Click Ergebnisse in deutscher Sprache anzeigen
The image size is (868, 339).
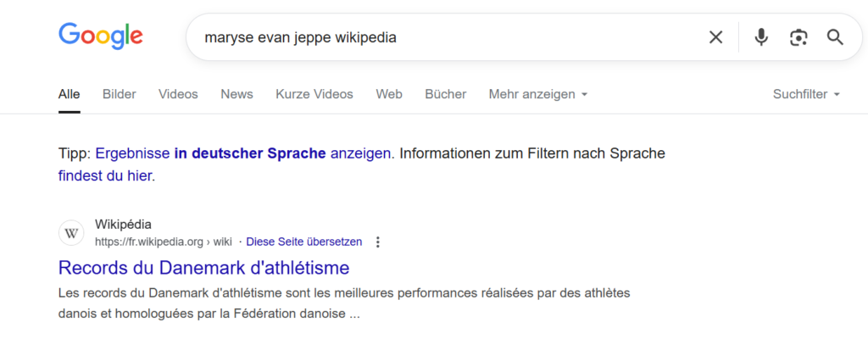pyautogui.click(x=243, y=153)
